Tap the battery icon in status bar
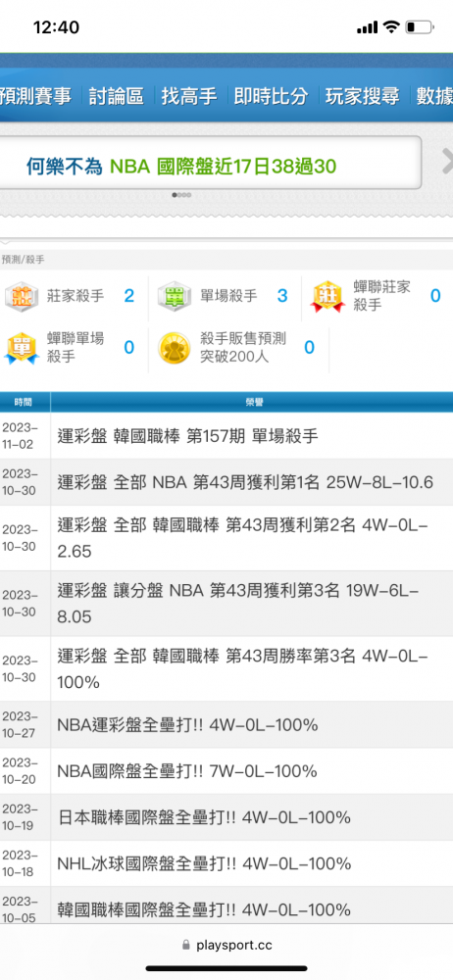The image size is (453, 980). point(420,26)
